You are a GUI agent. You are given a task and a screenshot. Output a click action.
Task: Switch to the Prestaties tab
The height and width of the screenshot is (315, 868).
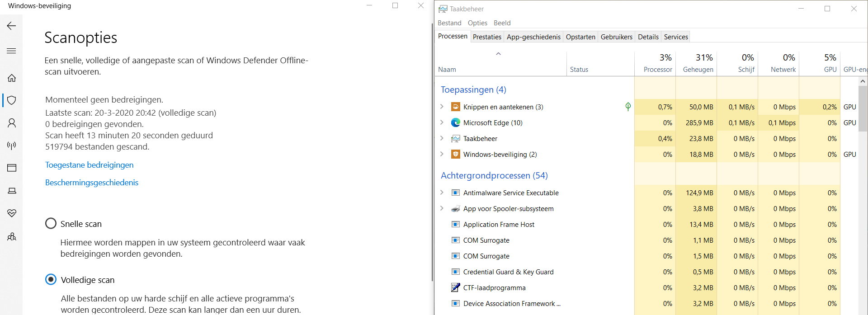[x=487, y=37]
